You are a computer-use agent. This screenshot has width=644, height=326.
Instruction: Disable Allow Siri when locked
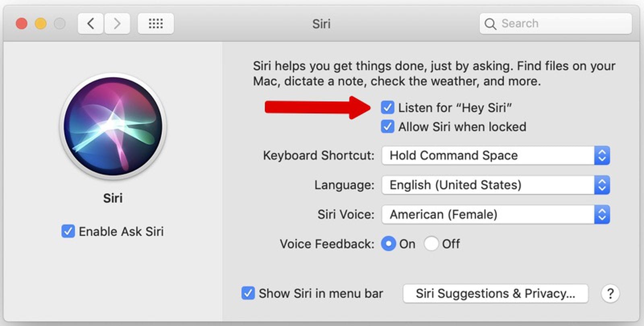(x=388, y=126)
